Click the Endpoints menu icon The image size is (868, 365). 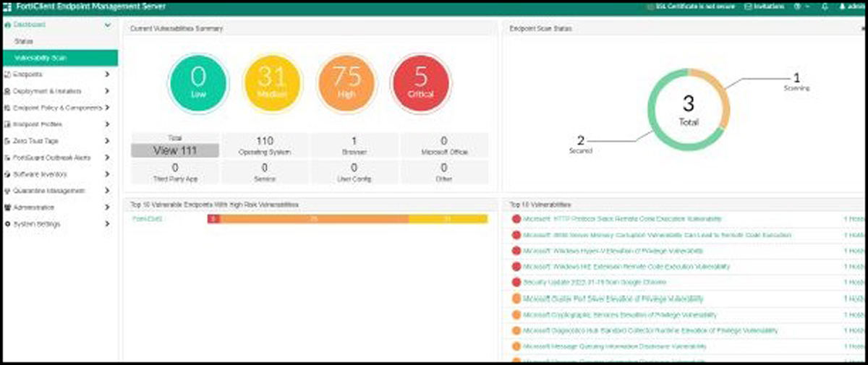(x=7, y=74)
